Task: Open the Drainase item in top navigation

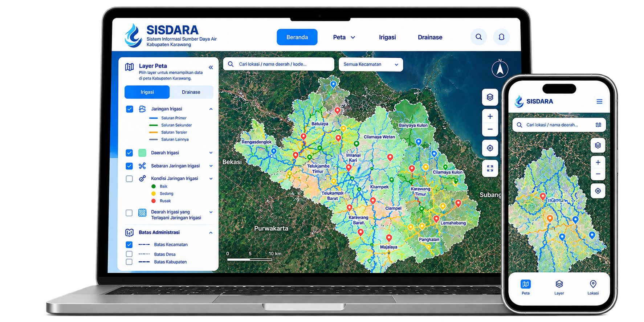Action: (x=430, y=37)
